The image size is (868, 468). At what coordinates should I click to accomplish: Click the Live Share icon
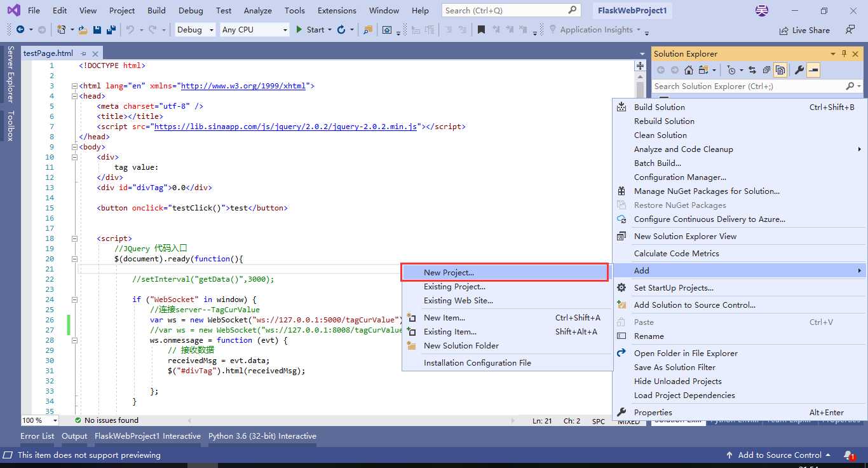tap(783, 30)
